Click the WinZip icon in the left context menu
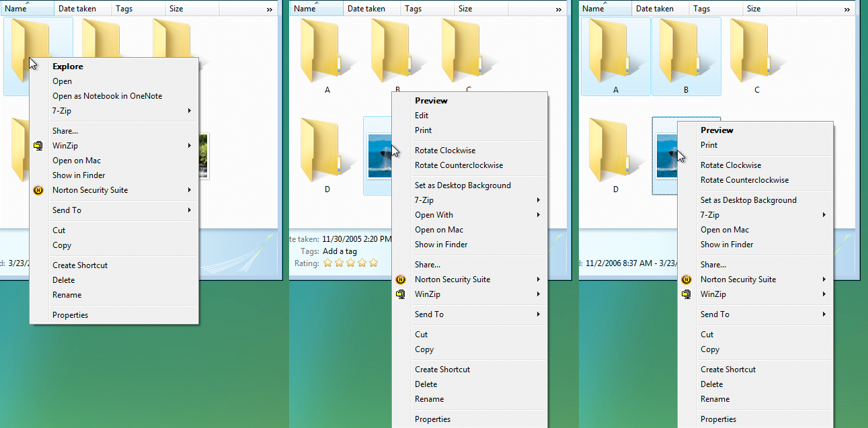The height and width of the screenshot is (428, 868). pyautogui.click(x=38, y=145)
